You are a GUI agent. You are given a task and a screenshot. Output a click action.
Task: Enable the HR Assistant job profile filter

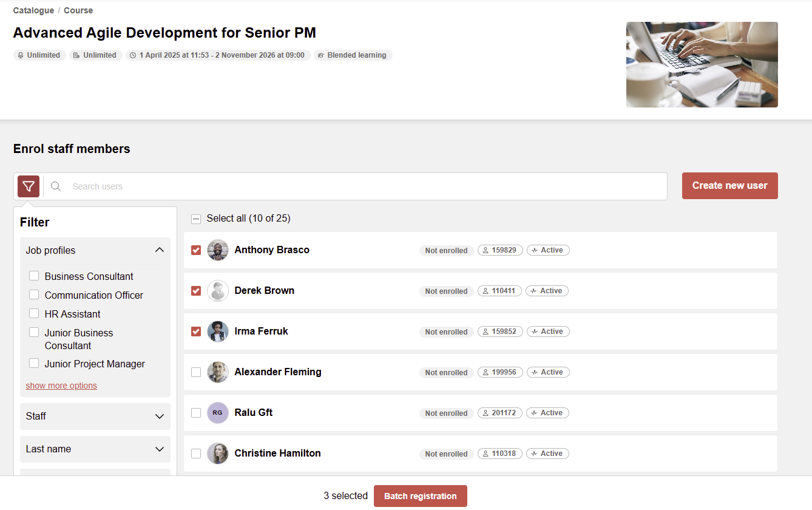click(x=34, y=314)
